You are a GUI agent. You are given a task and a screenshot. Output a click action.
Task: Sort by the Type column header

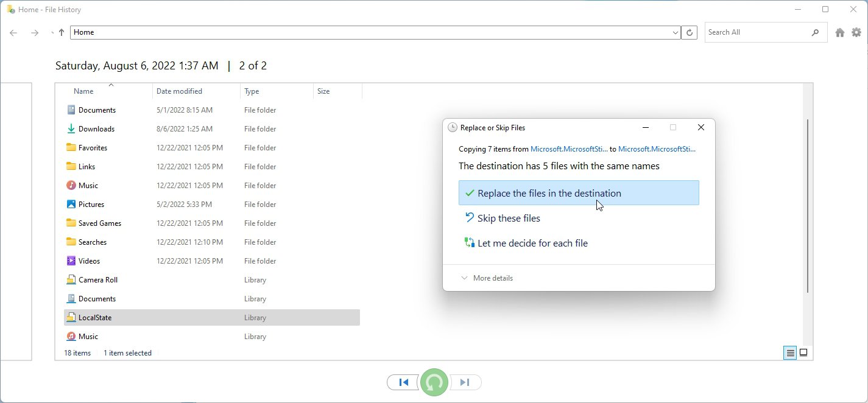(252, 91)
